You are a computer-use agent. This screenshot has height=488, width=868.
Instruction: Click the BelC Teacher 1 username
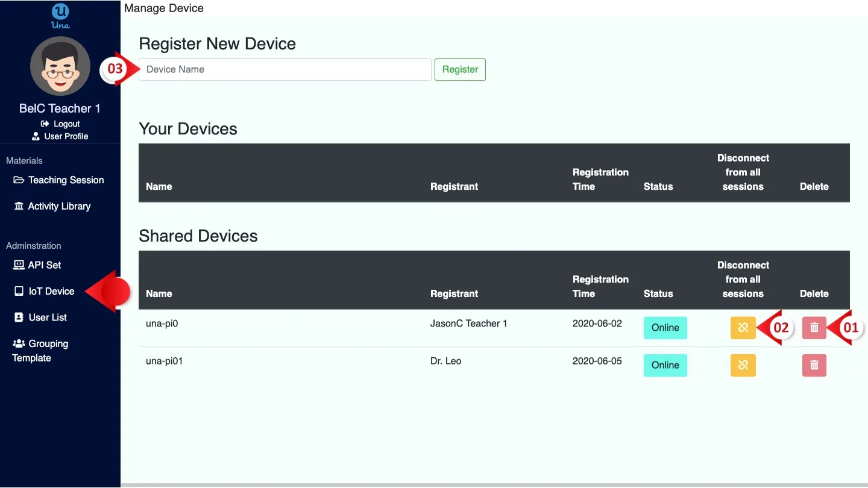pos(60,108)
